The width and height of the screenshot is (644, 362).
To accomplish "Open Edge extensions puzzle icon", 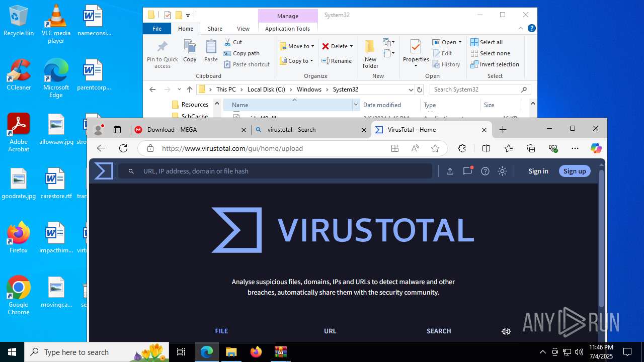I will (x=462, y=148).
